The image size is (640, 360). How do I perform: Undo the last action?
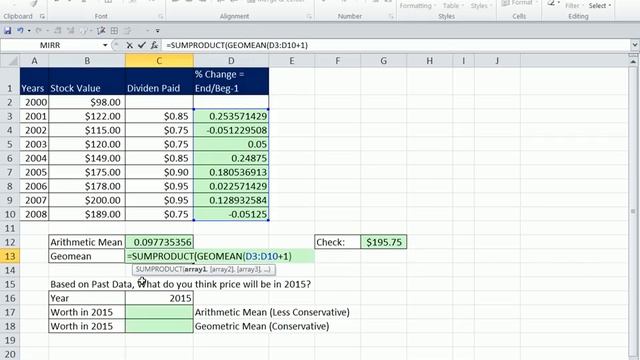(x=20, y=31)
